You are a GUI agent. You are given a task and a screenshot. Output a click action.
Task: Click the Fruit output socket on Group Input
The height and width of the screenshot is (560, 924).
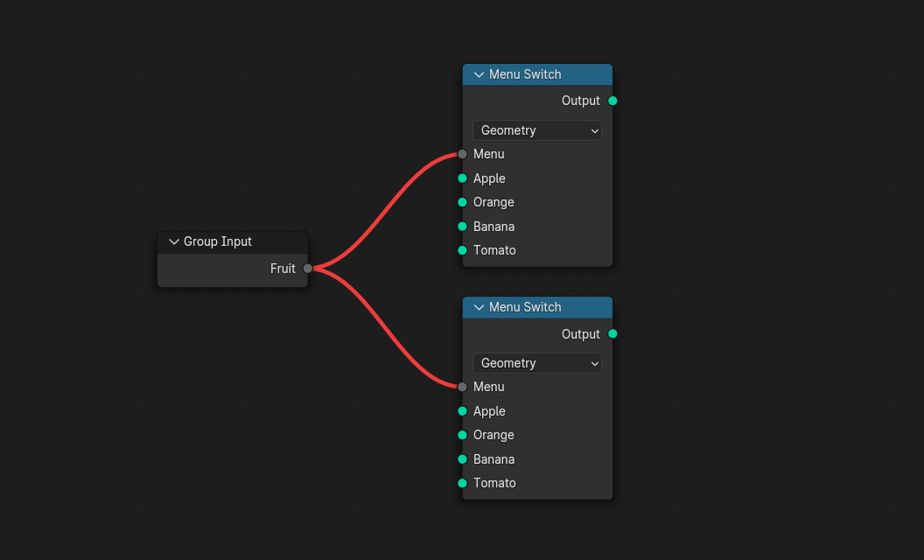point(308,269)
